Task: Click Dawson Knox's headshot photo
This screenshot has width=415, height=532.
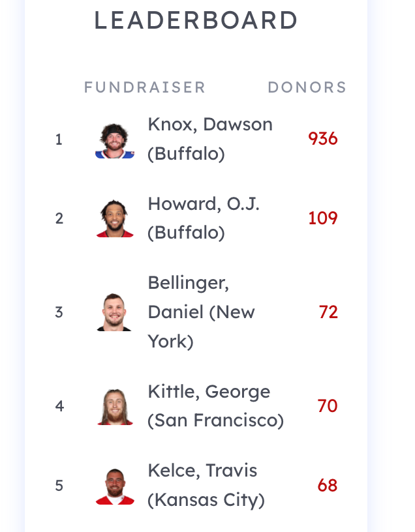Action: (115, 140)
